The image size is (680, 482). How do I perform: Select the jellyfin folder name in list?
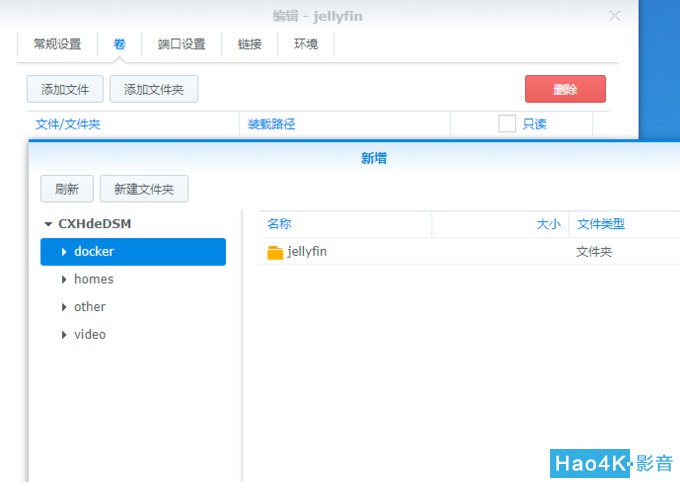[x=307, y=252]
